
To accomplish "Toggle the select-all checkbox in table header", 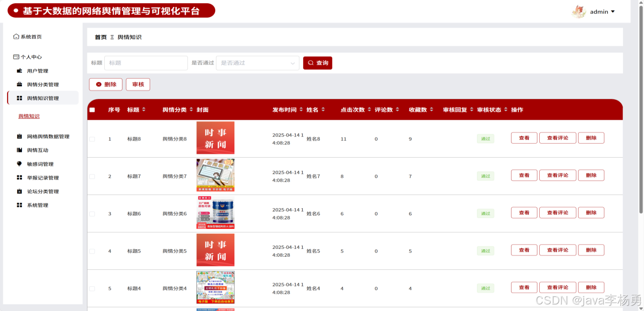I will (92, 110).
